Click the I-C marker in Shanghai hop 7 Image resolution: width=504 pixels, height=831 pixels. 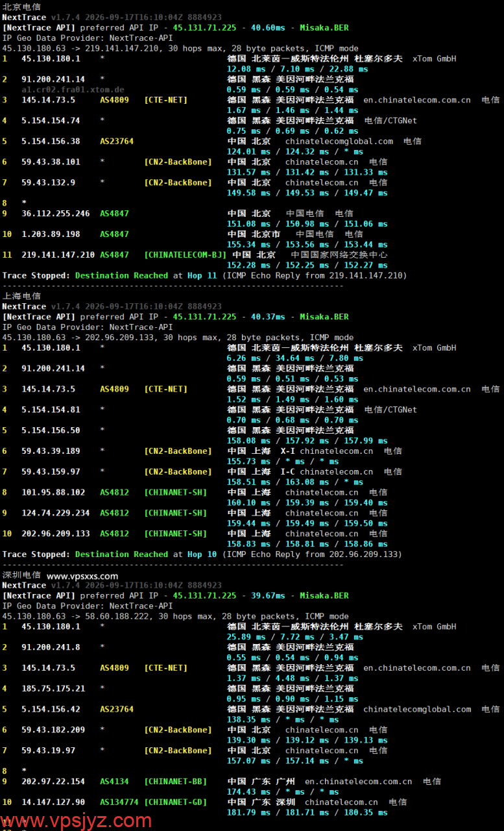287,472
